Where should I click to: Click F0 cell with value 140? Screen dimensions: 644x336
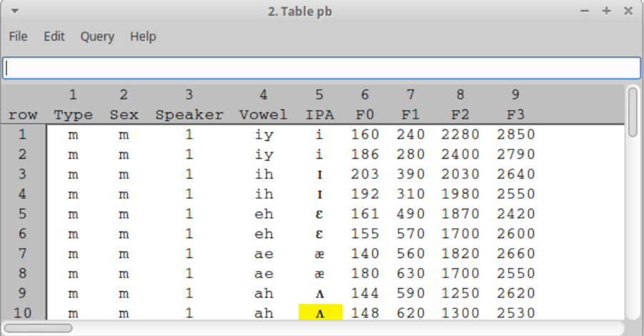[x=365, y=254]
